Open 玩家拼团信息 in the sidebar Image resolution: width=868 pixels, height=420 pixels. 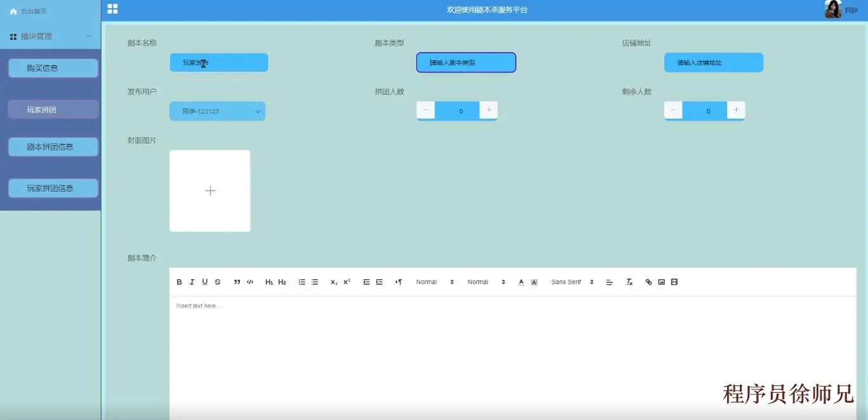click(x=53, y=188)
